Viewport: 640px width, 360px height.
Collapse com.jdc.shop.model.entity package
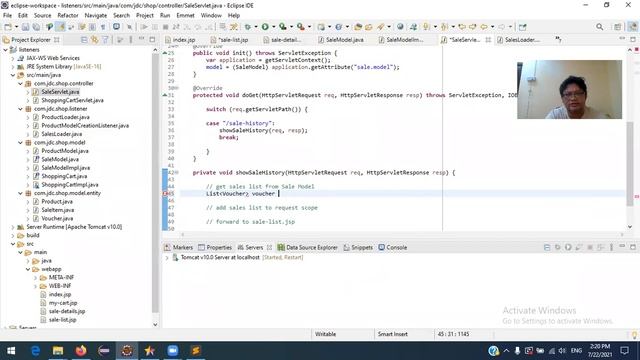(20, 193)
